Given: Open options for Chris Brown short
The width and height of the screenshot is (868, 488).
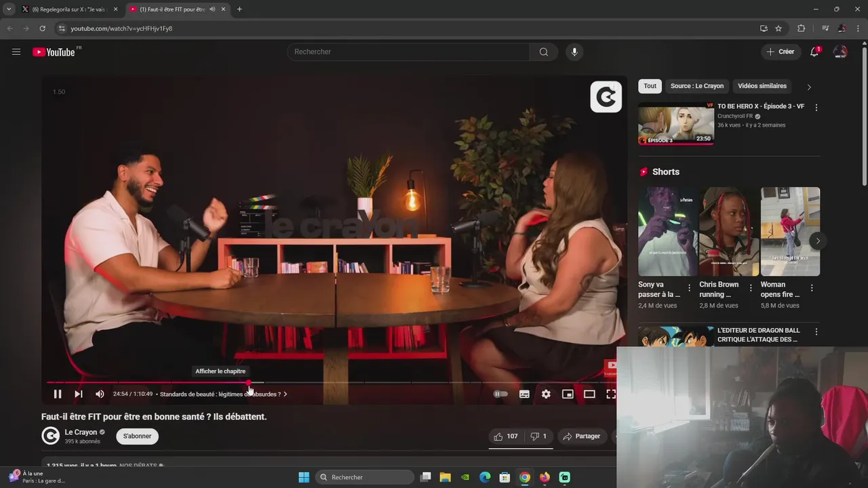Looking at the screenshot, I should tap(750, 287).
